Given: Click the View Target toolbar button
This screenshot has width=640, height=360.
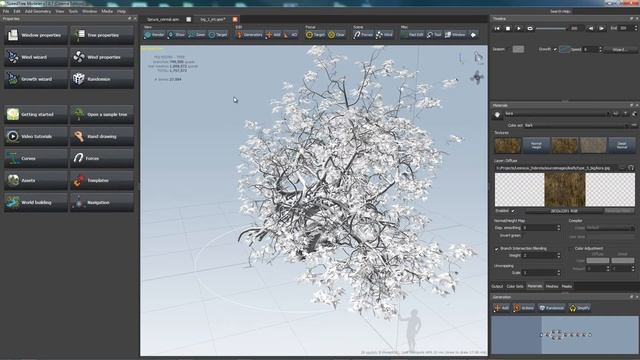Looking at the screenshot, I should coord(218,35).
